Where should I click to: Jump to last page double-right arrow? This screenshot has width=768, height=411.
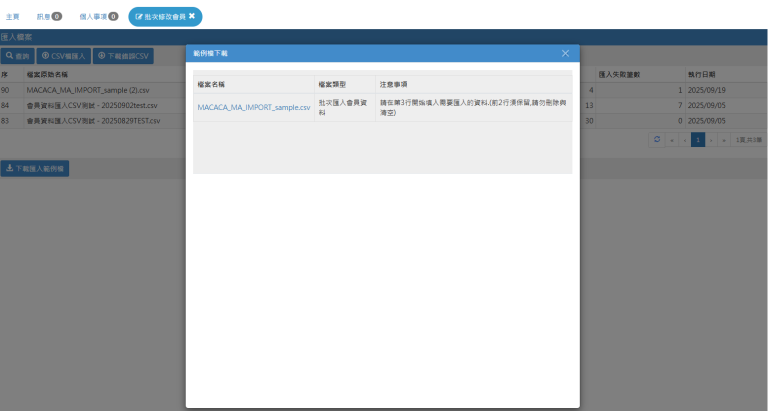pos(724,140)
